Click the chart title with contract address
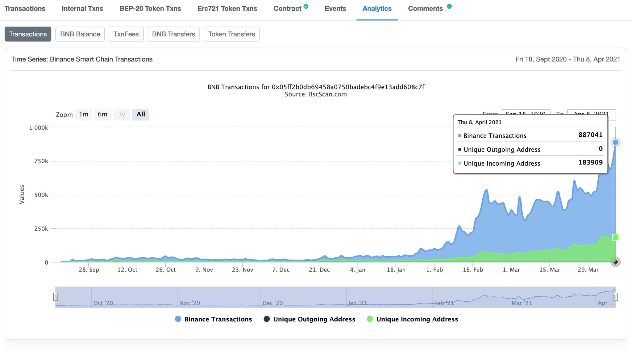This screenshot has height=364, width=632. 316,87
